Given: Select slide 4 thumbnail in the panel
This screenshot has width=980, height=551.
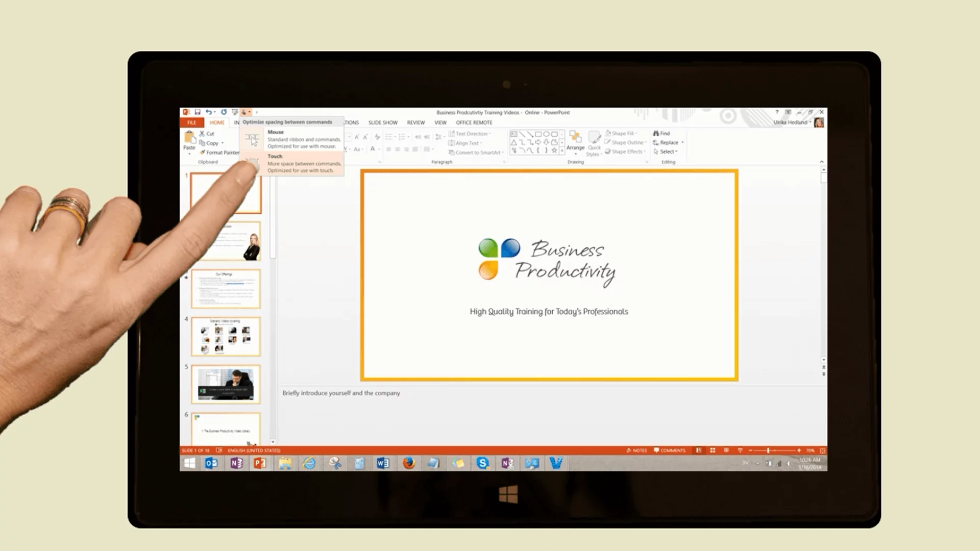Looking at the screenshot, I should [x=226, y=336].
